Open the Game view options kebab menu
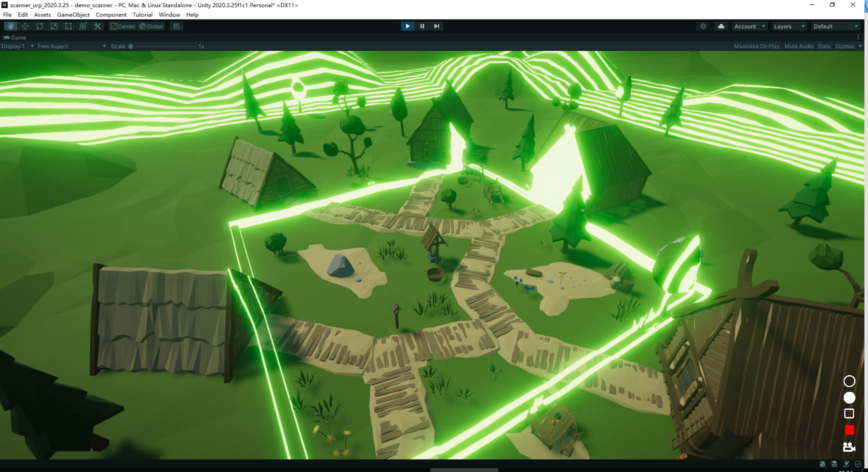The width and height of the screenshot is (868, 472). tap(858, 36)
